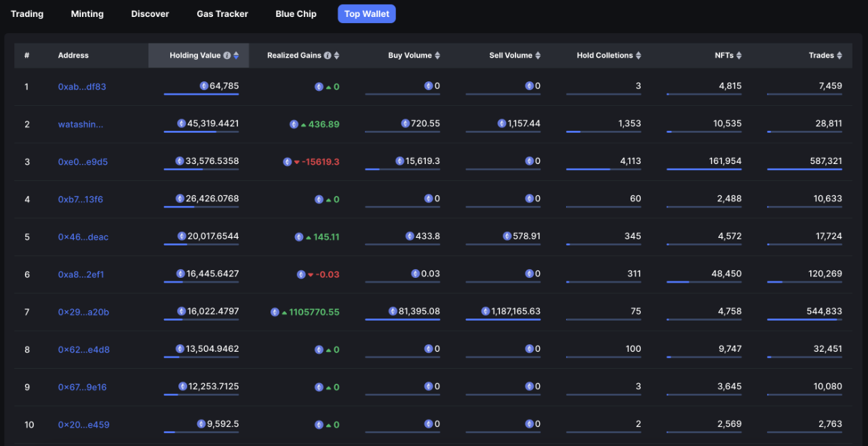Click the Address column header
This screenshot has height=446, width=868.
pyautogui.click(x=73, y=56)
